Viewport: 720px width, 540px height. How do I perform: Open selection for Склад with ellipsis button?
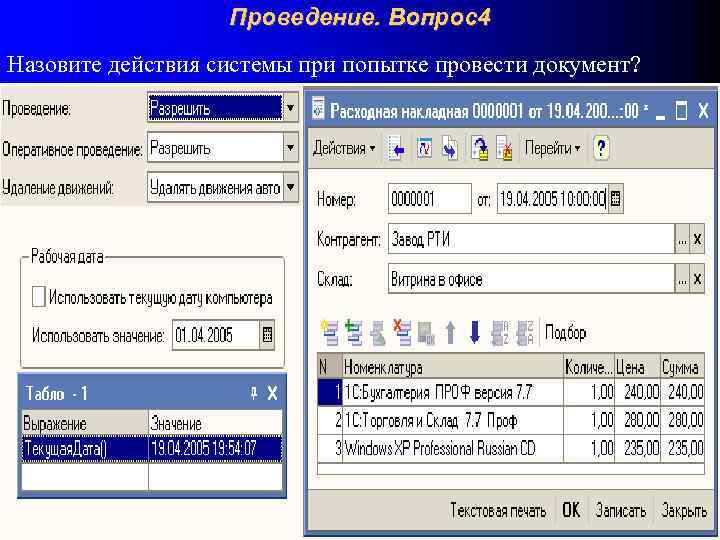tap(682, 279)
